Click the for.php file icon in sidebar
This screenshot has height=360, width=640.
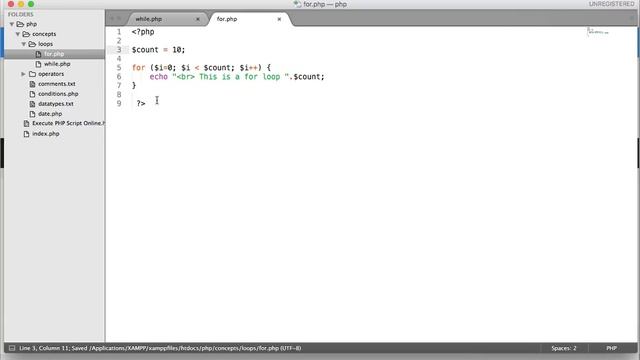(38, 54)
